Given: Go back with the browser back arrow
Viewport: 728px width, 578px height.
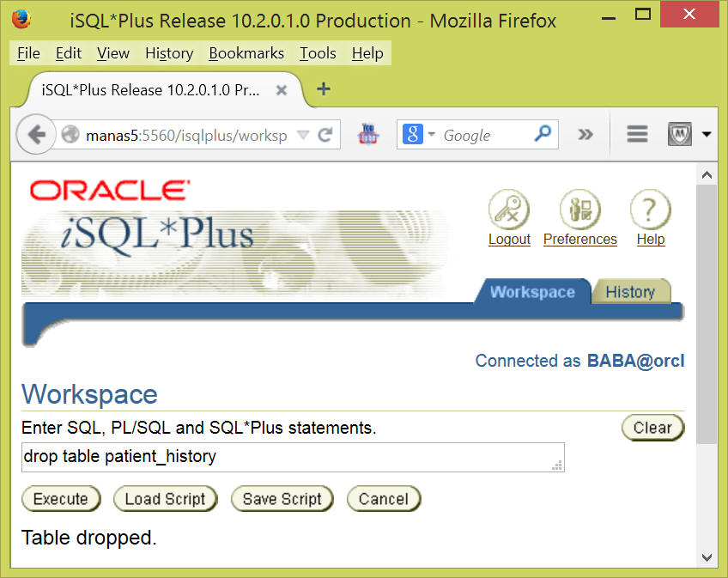Looking at the screenshot, I should [36, 135].
